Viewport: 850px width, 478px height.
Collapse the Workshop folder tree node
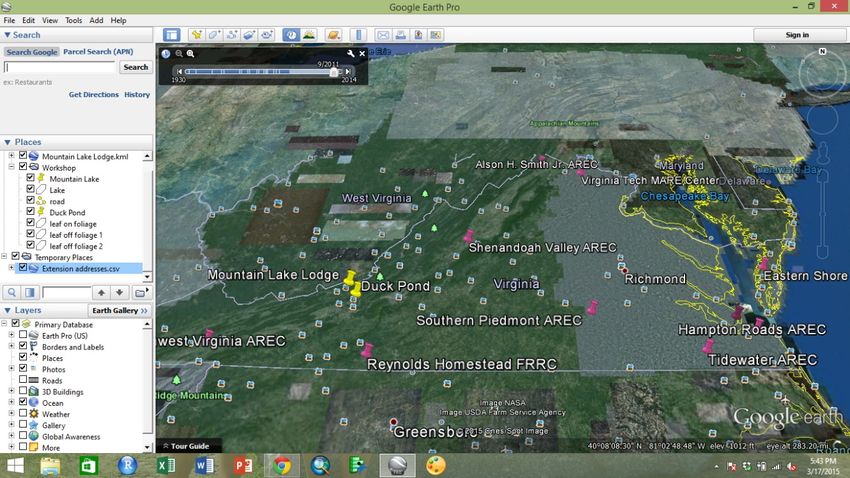coord(11,166)
